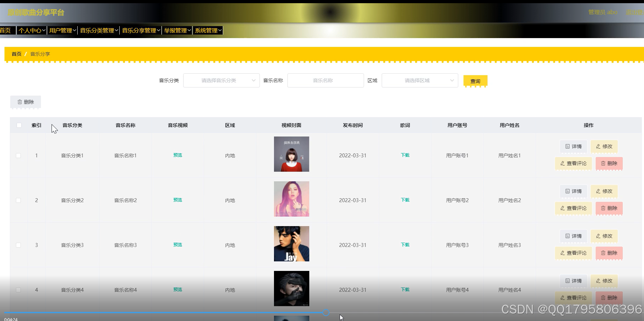Click the delete icon on row 3's 删除 button

(x=603, y=253)
